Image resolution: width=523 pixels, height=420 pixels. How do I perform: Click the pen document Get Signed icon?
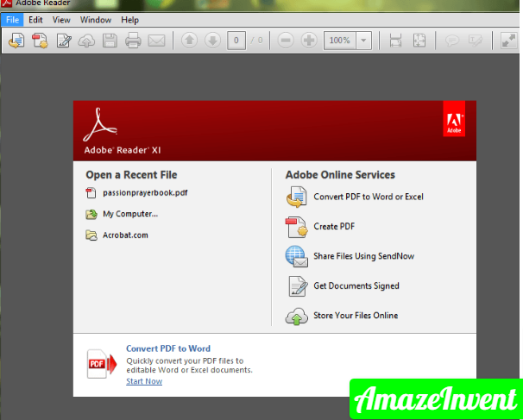298,286
